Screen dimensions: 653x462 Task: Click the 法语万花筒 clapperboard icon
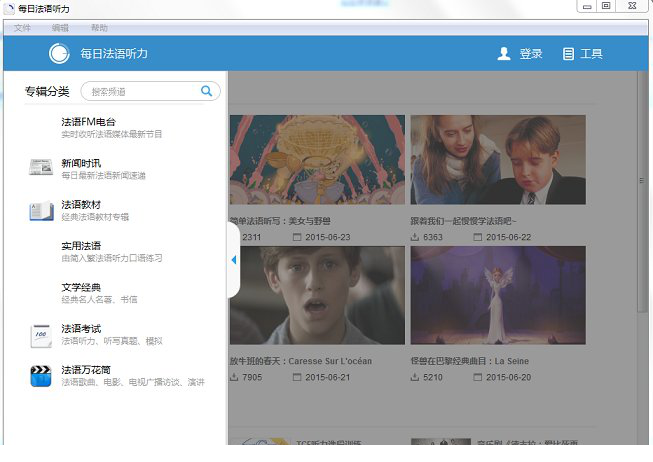tap(41, 375)
